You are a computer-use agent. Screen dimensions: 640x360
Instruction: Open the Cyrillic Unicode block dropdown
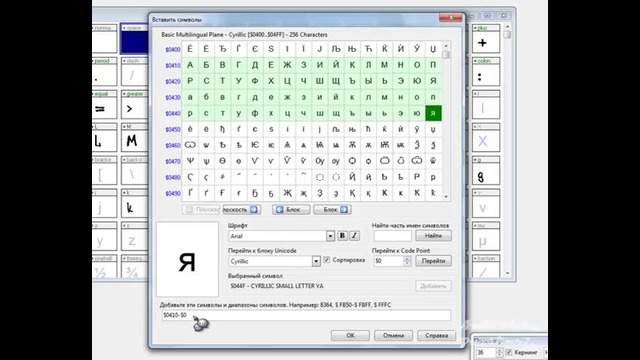(x=316, y=261)
